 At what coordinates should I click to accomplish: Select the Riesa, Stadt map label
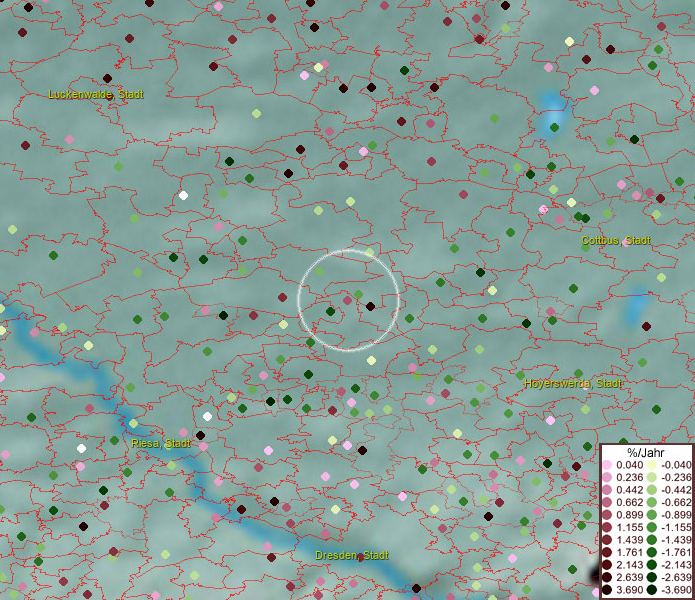click(x=161, y=443)
